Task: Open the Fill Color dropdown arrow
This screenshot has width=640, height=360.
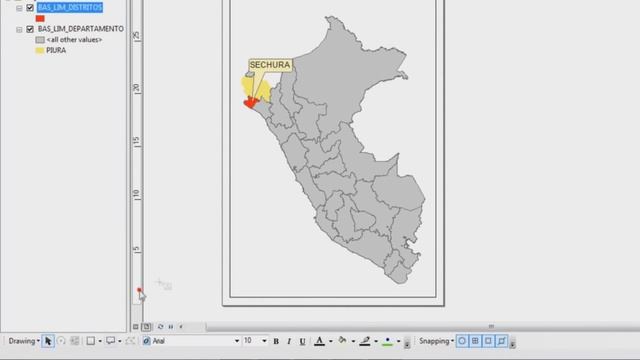Action: (353, 341)
